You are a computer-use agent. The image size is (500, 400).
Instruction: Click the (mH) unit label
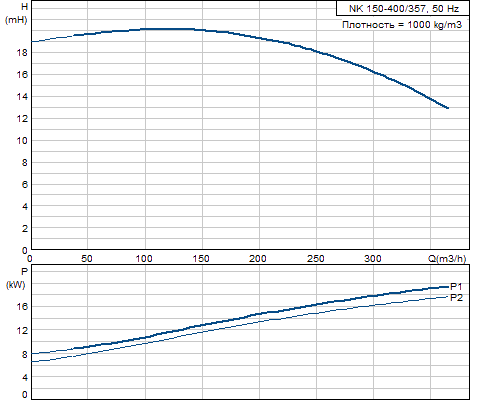tap(16, 20)
